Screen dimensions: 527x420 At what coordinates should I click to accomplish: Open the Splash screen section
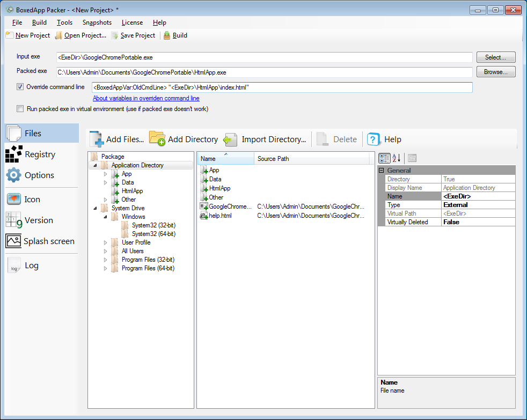tap(40, 241)
